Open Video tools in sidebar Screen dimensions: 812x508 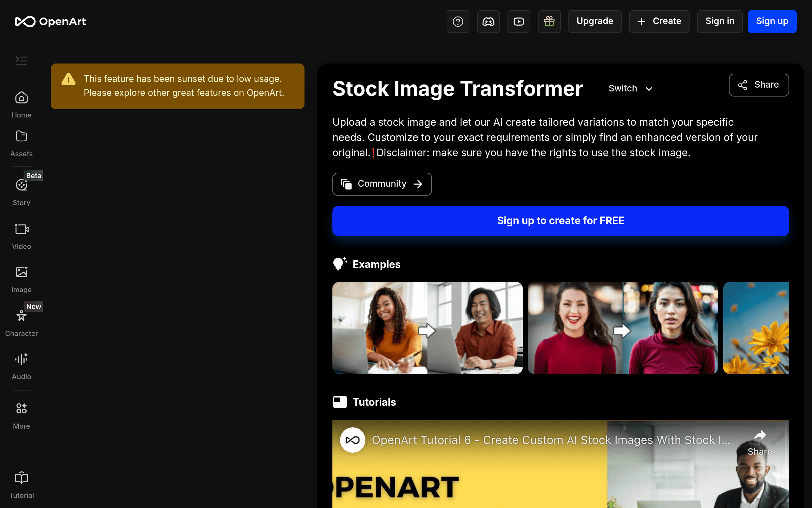pyautogui.click(x=22, y=236)
